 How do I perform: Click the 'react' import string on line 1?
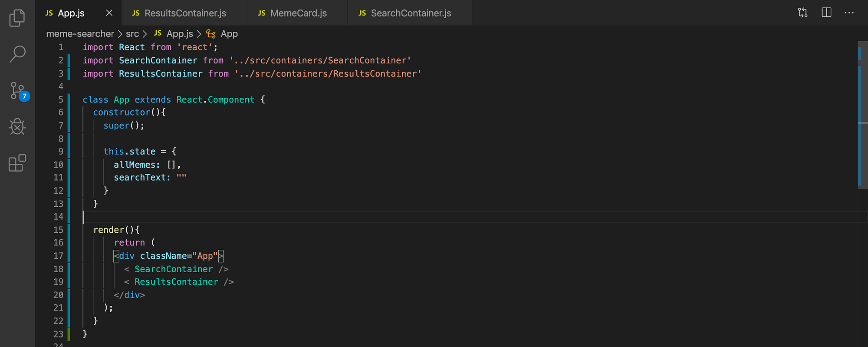194,47
